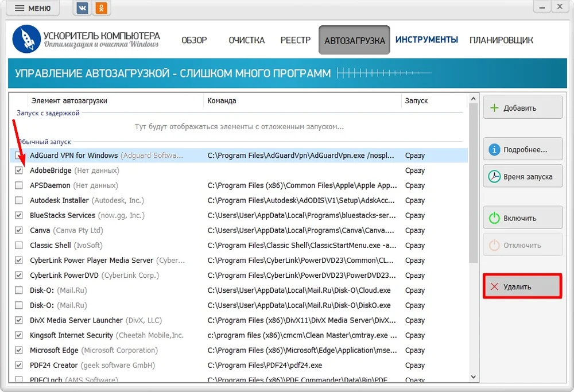Click the green plus Добавить icon
574x392 pixels.
[494, 108]
